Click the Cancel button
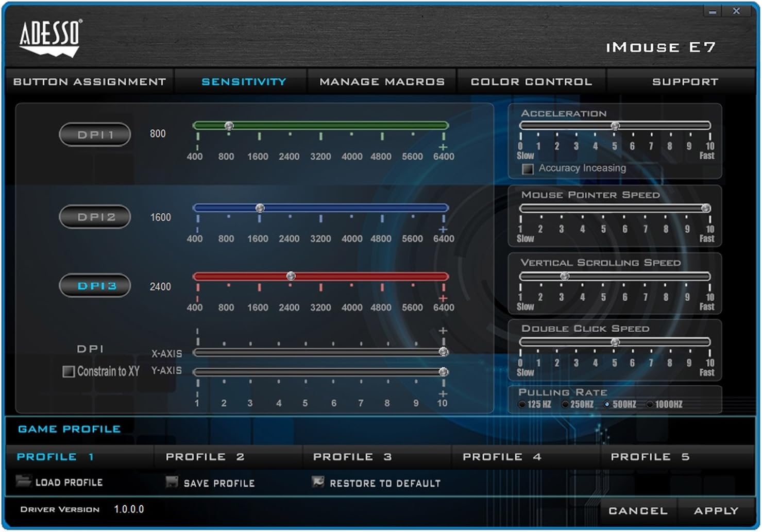 [638, 511]
